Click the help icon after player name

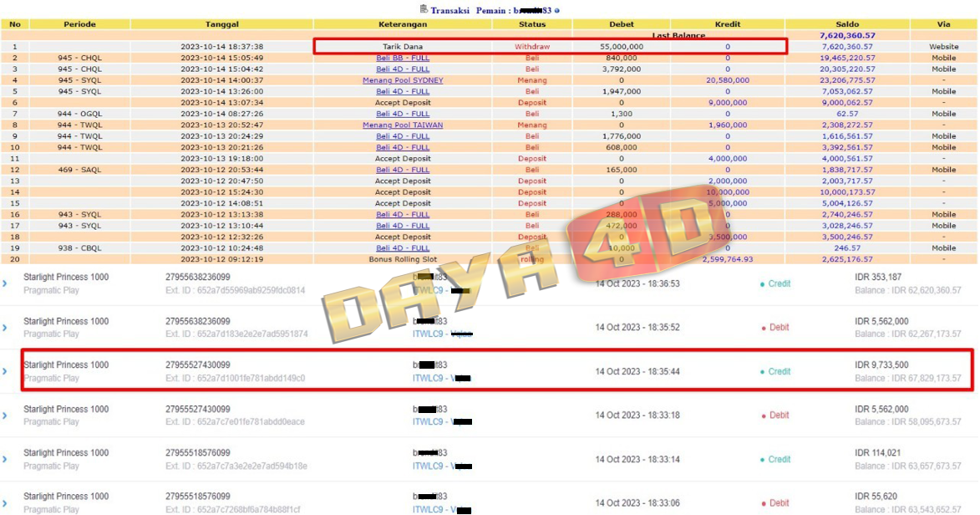tap(557, 10)
